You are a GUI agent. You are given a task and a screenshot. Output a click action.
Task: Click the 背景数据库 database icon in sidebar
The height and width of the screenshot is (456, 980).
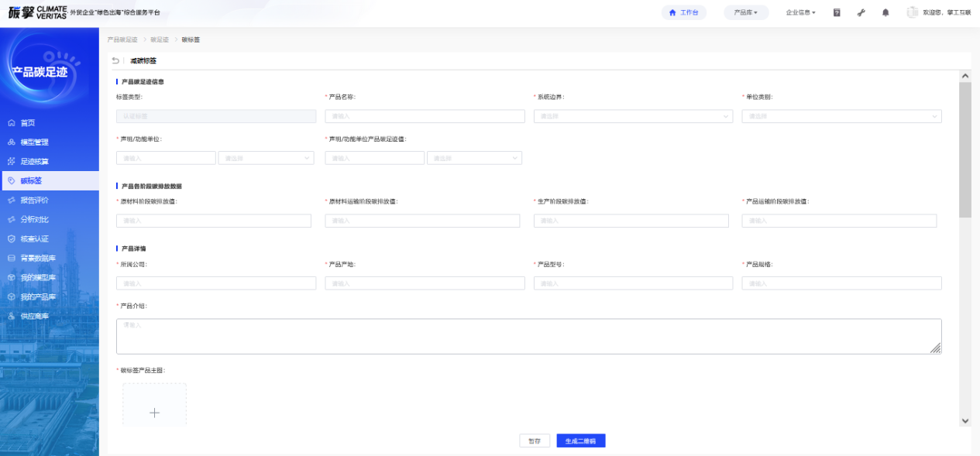pos(12,259)
